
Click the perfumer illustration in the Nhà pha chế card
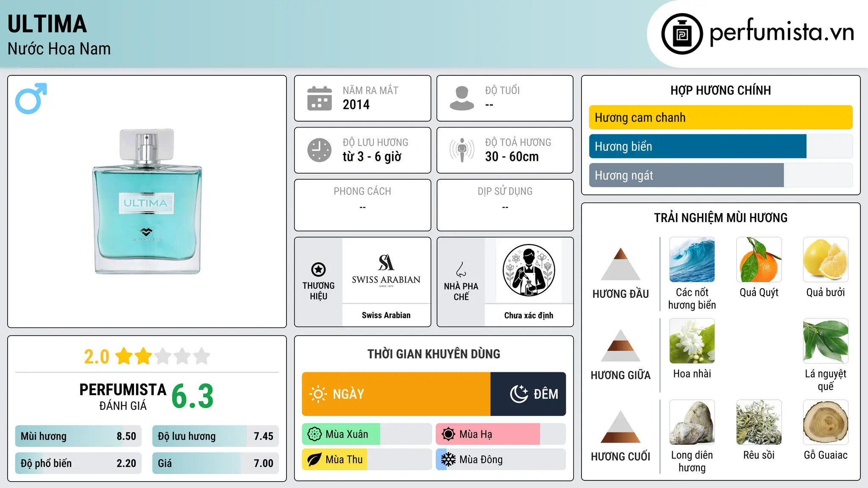click(x=529, y=270)
